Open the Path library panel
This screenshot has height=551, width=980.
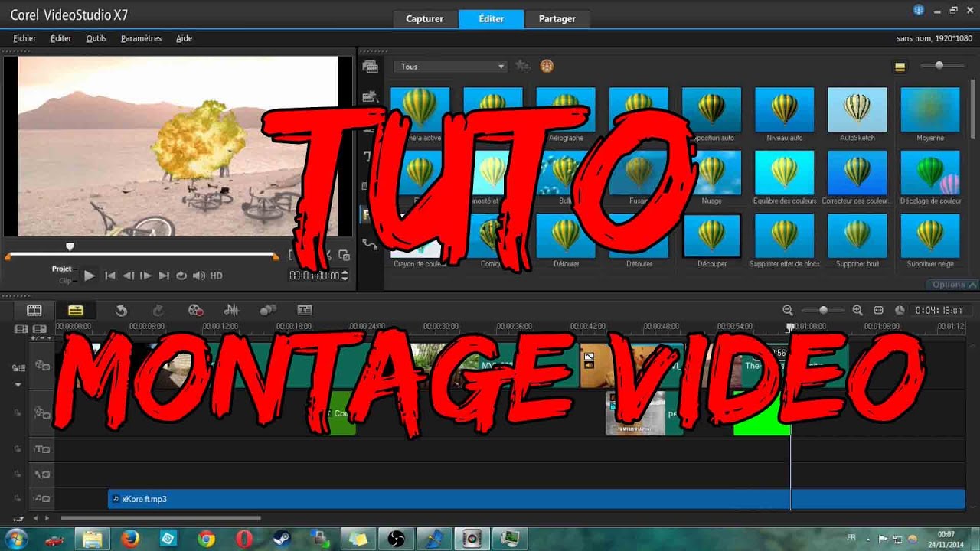pos(371,245)
